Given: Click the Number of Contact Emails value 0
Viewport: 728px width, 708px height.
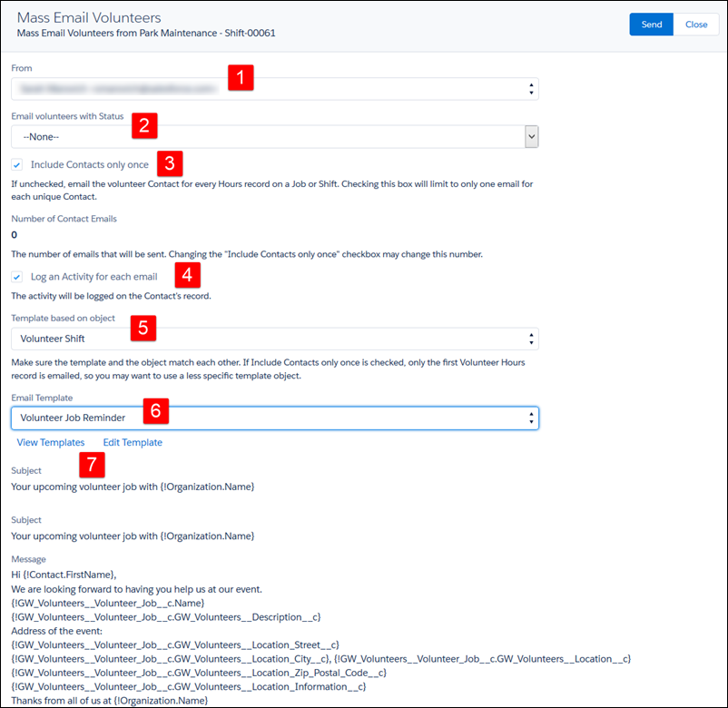Looking at the screenshot, I should tap(15, 235).
